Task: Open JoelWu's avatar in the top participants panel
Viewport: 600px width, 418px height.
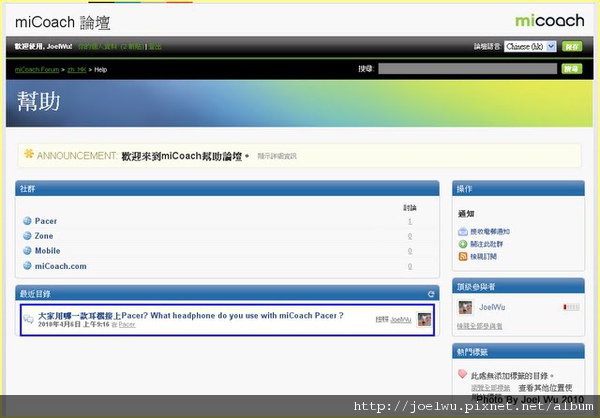Action: 465,307
